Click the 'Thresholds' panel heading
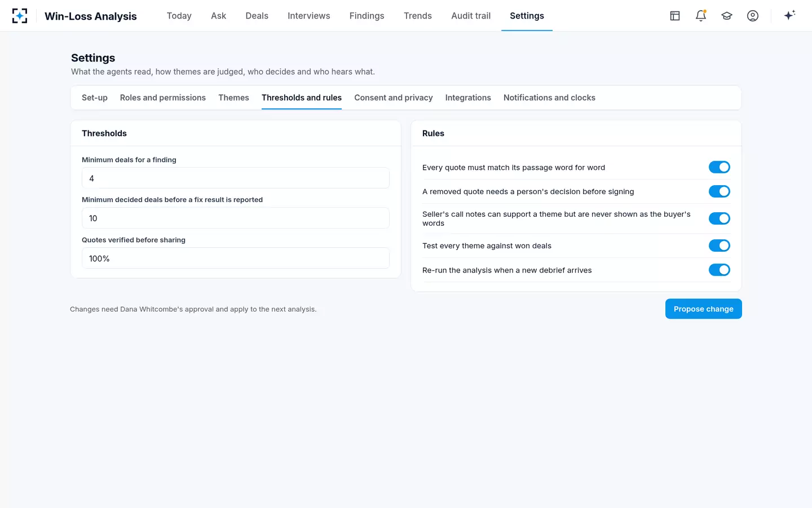812x508 pixels. [104, 133]
